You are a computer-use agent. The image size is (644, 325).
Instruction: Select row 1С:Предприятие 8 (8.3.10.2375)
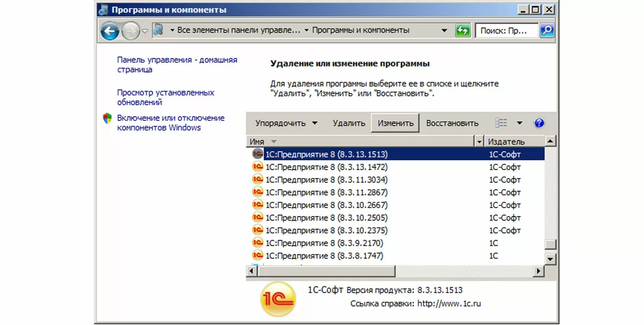(396, 230)
